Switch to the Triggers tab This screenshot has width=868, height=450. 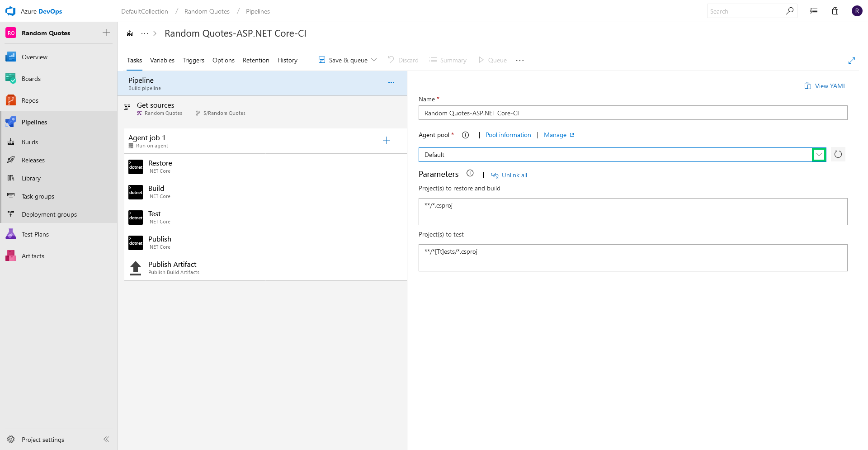193,60
